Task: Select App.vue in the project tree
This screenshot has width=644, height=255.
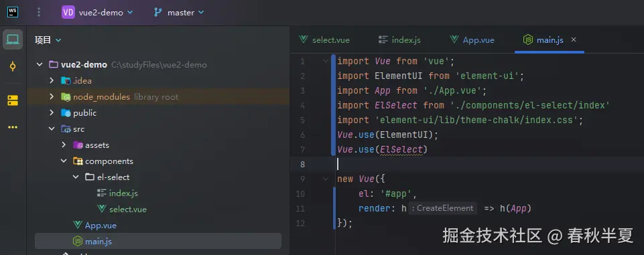Action: tap(101, 226)
